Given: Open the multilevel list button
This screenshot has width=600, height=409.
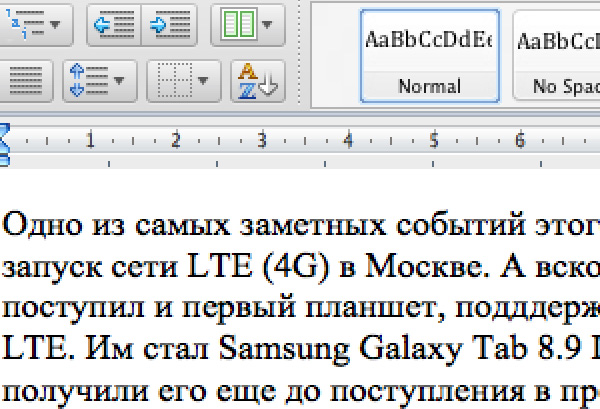Looking at the screenshot, I should click(25, 25).
